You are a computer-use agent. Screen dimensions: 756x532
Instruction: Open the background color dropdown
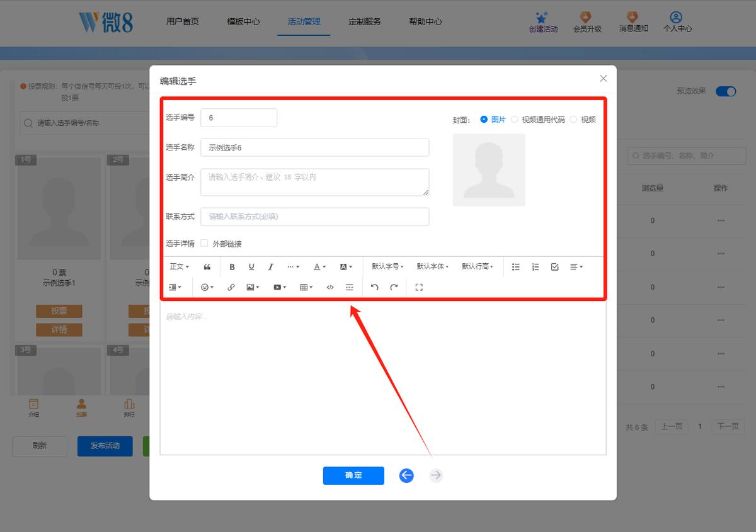coord(346,267)
